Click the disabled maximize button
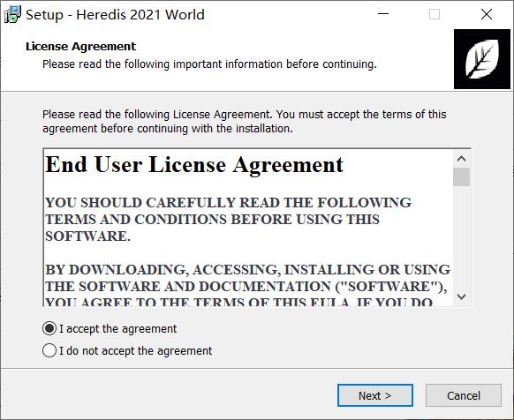514x420 pixels. click(x=435, y=14)
